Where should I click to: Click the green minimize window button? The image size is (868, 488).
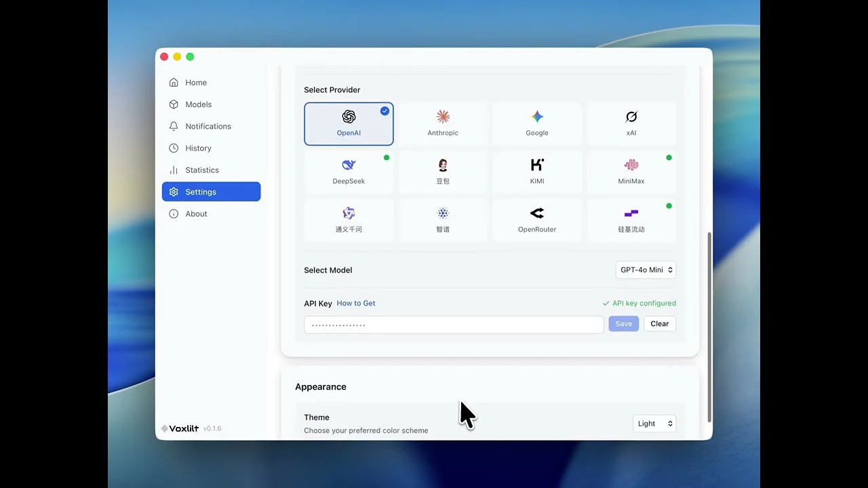tap(190, 57)
